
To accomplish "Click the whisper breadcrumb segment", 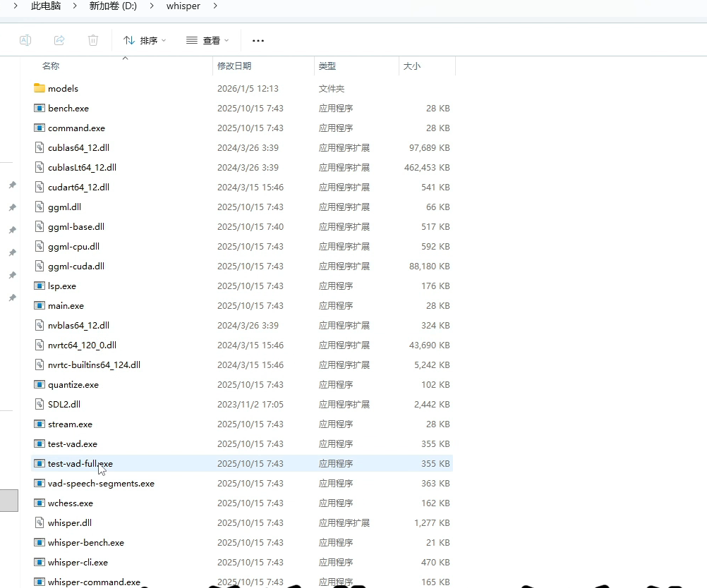I will pos(183,6).
